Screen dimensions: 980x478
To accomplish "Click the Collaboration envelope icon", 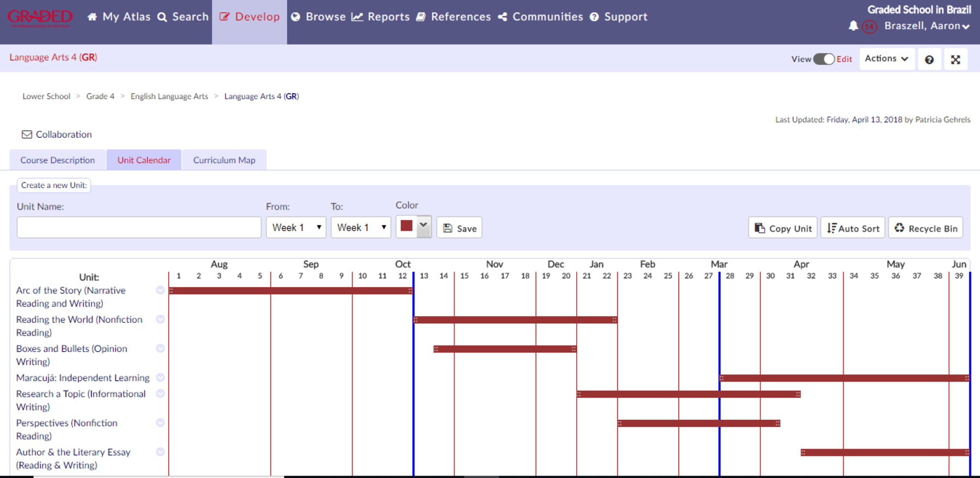I will tap(27, 134).
